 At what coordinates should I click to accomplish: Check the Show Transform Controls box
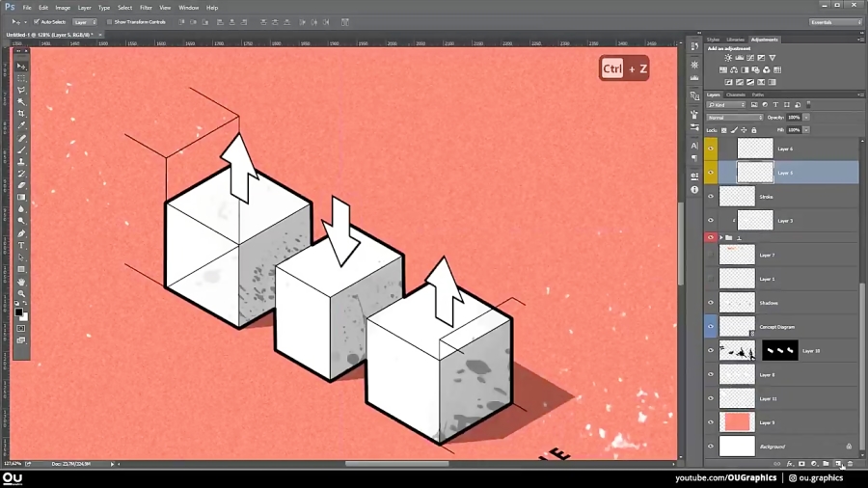click(109, 21)
